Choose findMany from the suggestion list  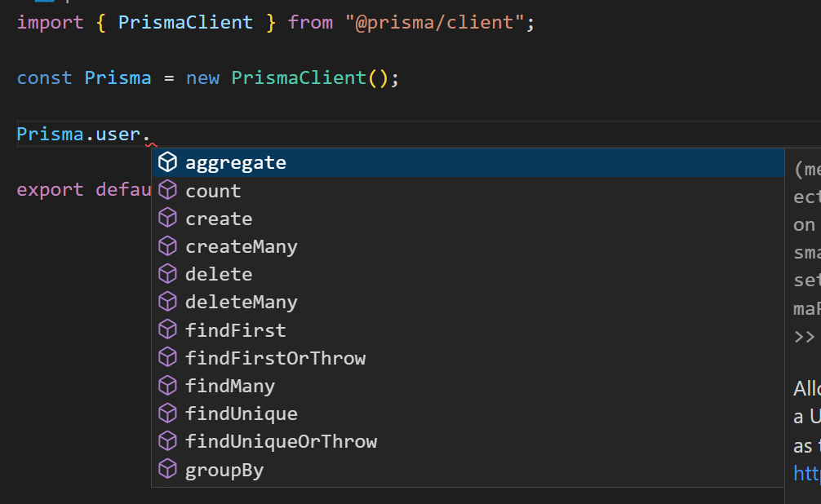(468, 386)
